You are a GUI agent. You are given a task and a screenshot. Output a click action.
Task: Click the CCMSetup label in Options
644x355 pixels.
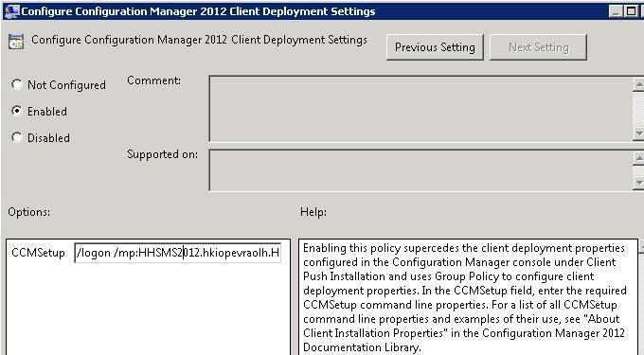click(38, 253)
